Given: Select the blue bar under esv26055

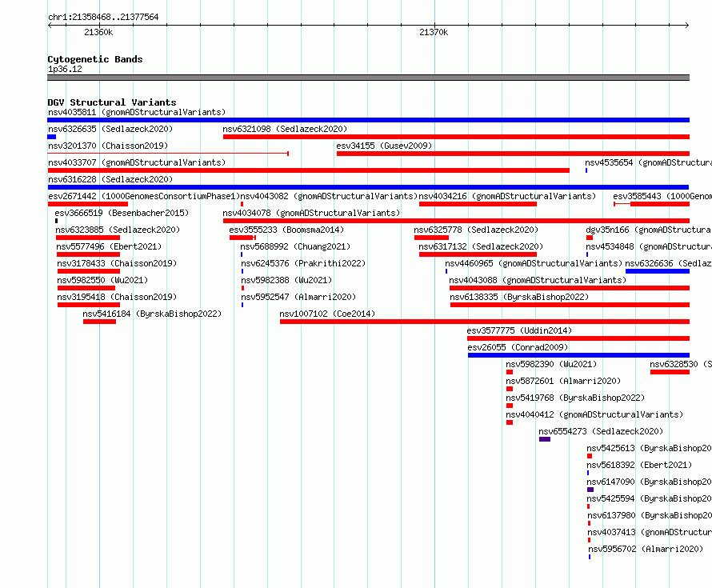Looking at the screenshot, I should pyautogui.click(x=579, y=355).
